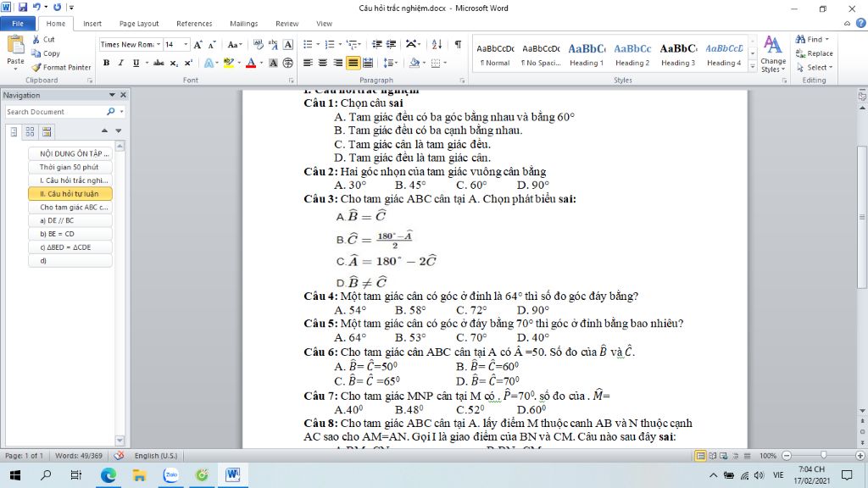Click the zoom slider in the status bar

(824, 455)
